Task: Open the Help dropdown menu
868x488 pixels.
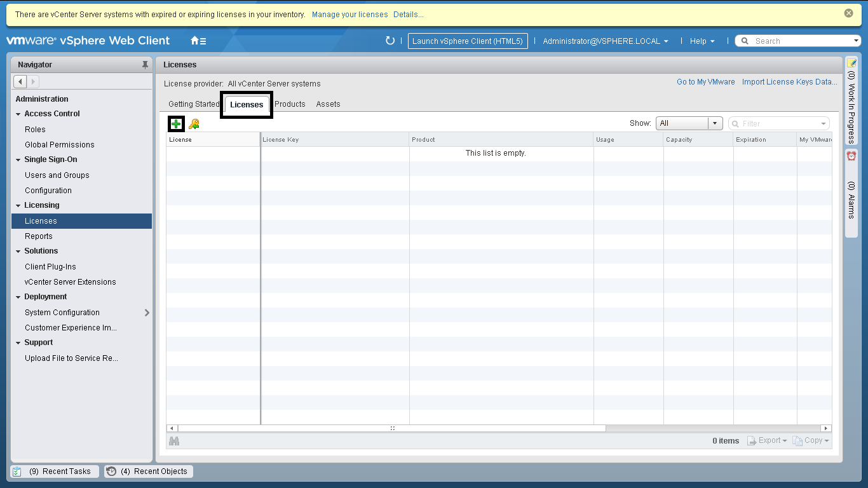Action: (702, 41)
